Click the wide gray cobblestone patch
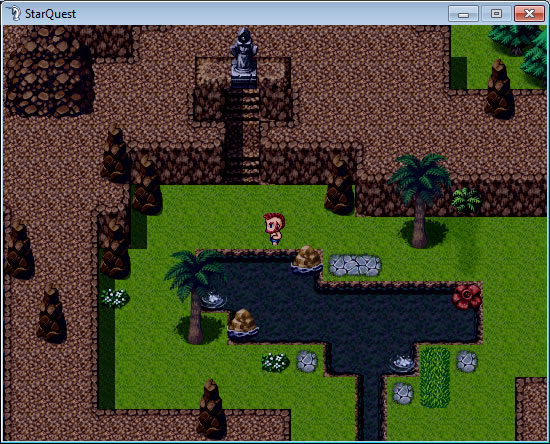The image size is (550, 444). pyautogui.click(x=355, y=265)
